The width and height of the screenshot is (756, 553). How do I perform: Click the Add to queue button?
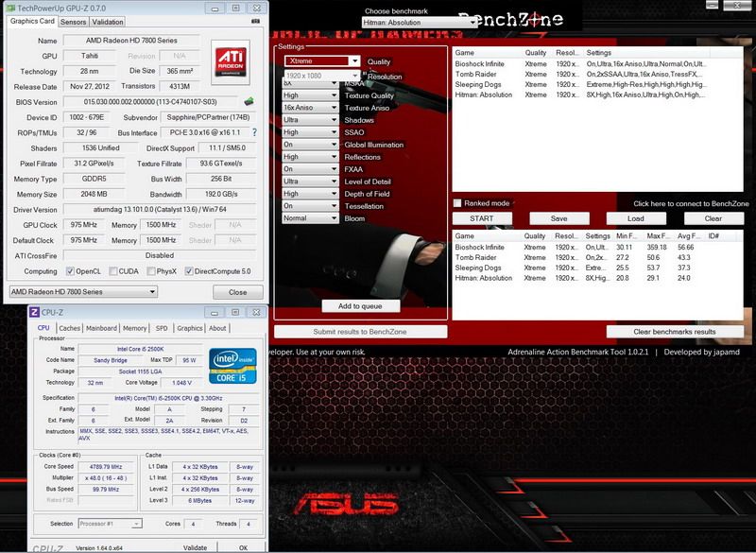click(360, 306)
